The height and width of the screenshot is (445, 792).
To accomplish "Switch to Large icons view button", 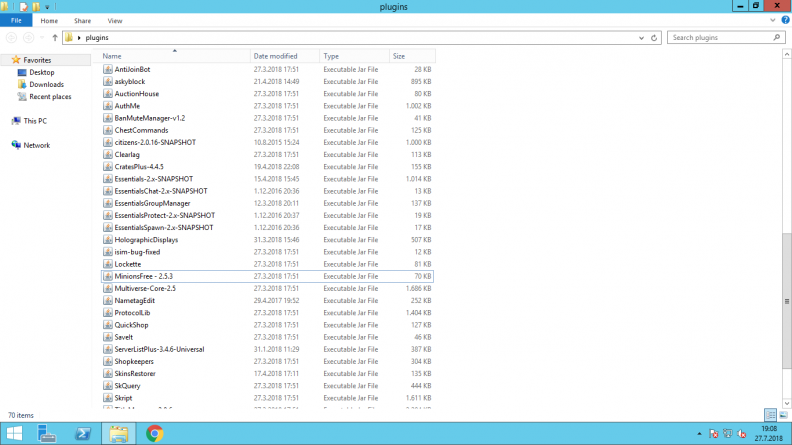I will [783, 415].
